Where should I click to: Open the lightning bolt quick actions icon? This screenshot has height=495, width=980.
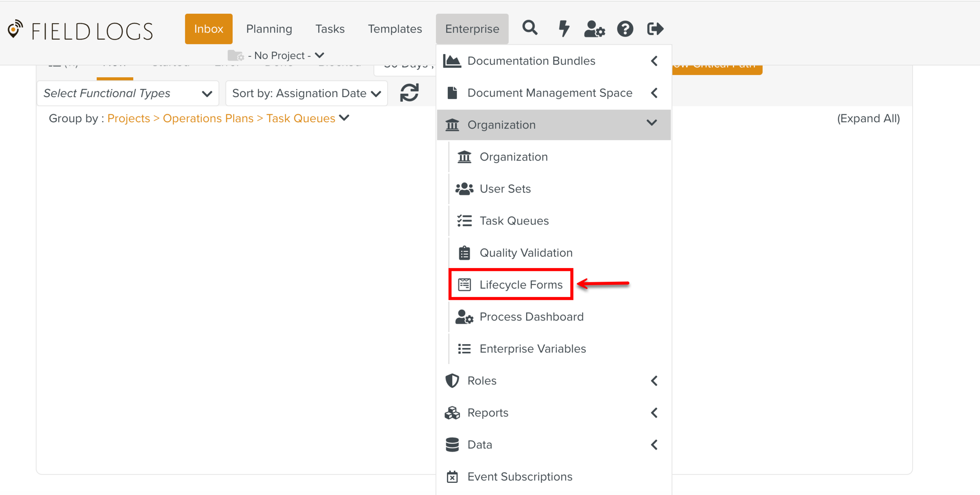tap(563, 28)
